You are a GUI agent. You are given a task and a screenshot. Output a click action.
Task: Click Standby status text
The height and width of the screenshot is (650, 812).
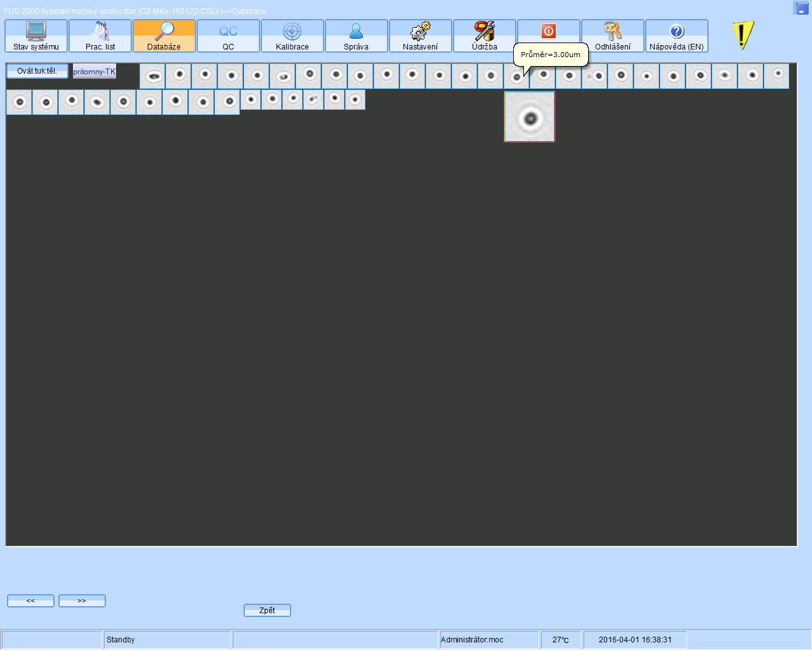coord(121,640)
